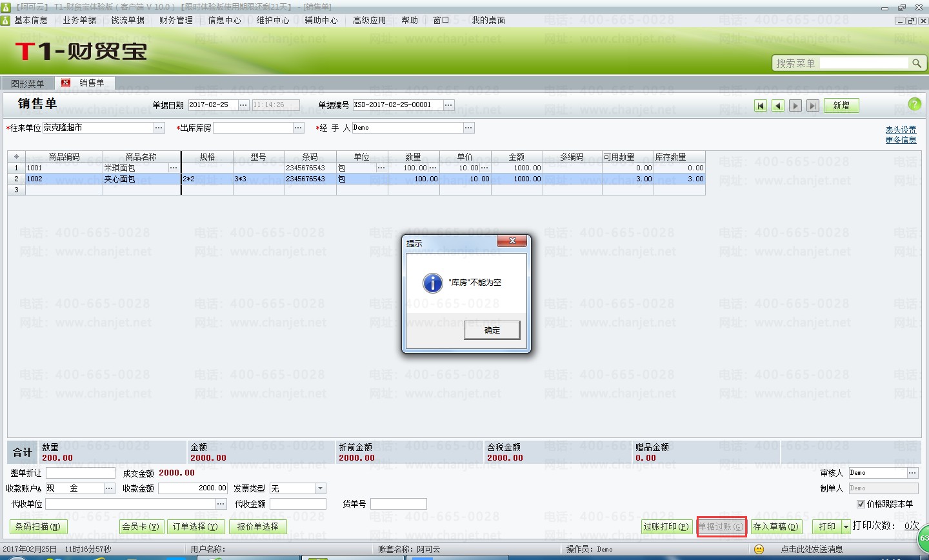Click 点击此处发送消息 in status bar
The height and width of the screenshot is (560, 929).
[x=812, y=550]
